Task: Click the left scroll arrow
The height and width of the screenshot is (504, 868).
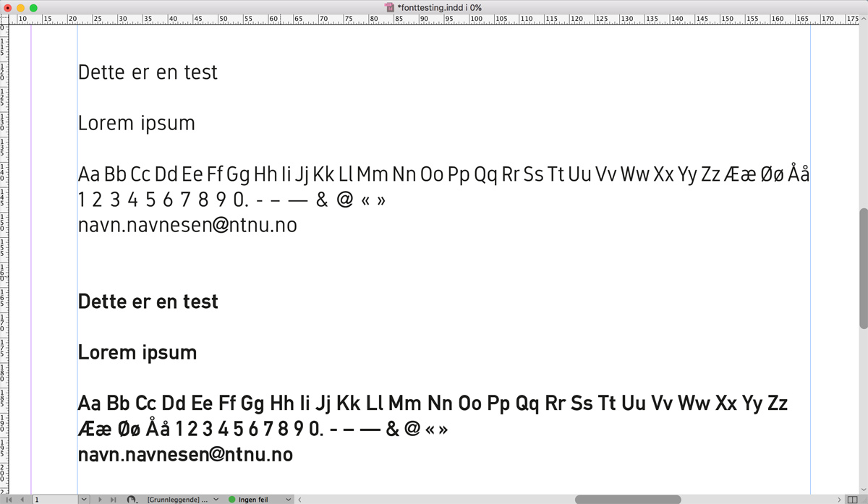Action: click(x=300, y=500)
